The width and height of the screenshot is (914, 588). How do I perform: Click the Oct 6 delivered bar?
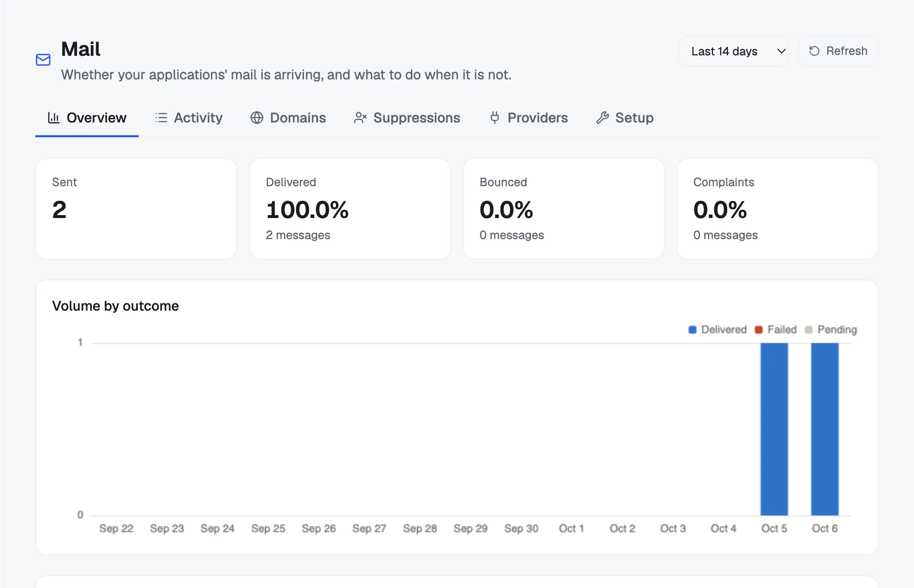pos(825,429)
